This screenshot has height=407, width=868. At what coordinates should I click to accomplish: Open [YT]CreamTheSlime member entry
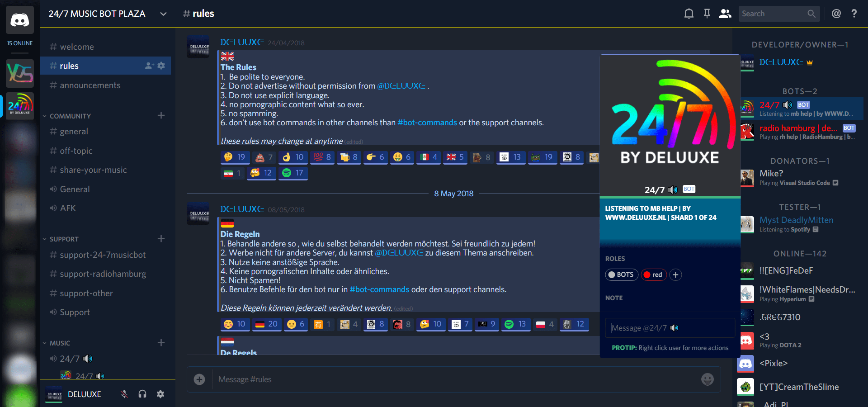[x=800, y=387]
